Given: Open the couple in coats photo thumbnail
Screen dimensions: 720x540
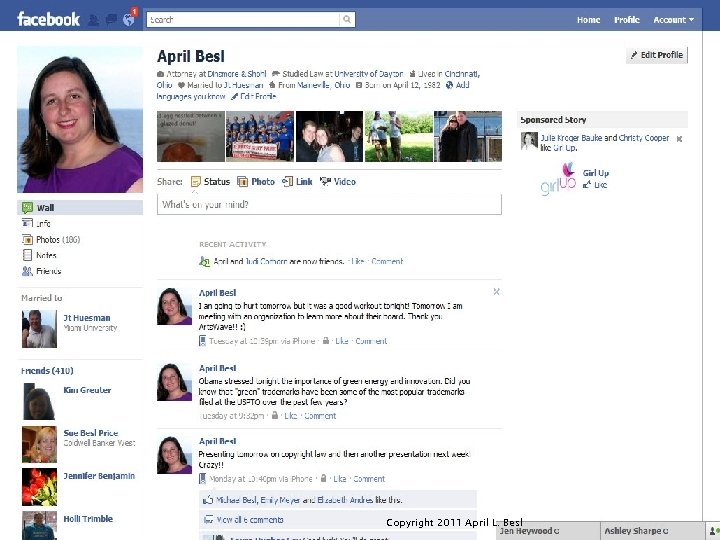Looking at the screenshot, I should pos(468,136).
